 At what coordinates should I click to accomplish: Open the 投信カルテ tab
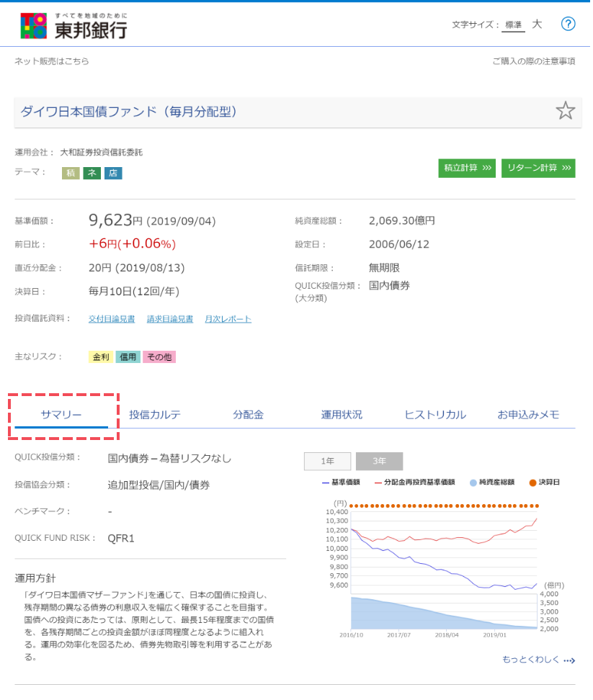(154, 415)
